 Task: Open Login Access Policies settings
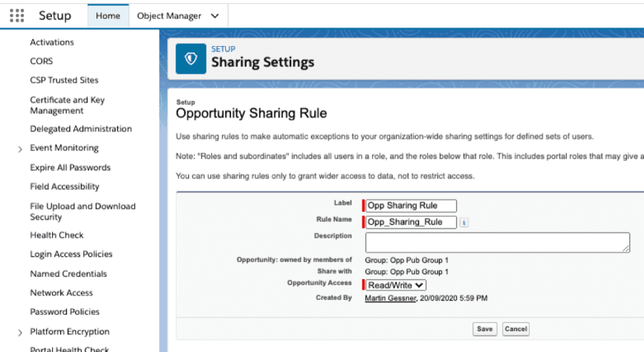[x=71, y=255]
